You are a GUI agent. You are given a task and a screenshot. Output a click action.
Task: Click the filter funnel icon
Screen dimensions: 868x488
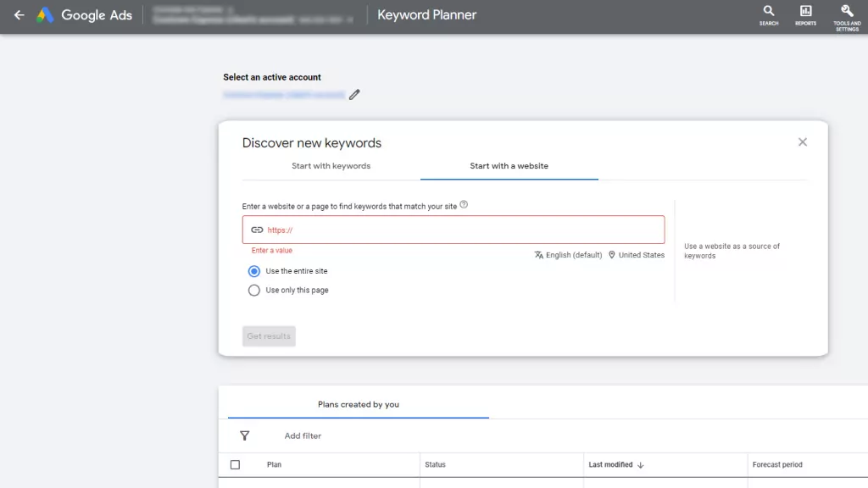pyautogui.click(x=245, y=435)
